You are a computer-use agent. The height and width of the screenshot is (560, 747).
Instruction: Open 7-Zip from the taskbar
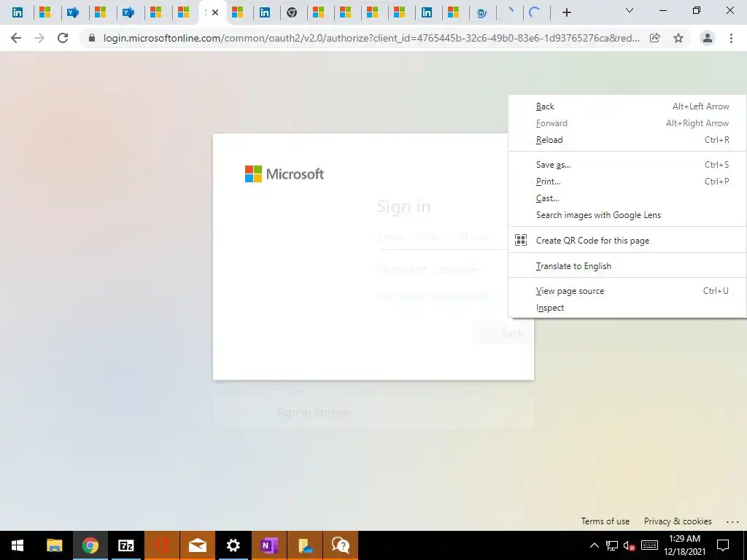click(x=125, y=545)
